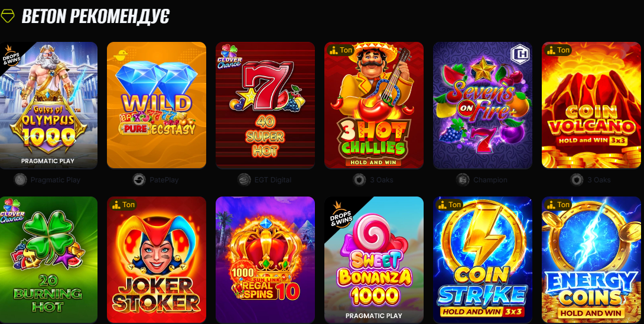Open the 20 Burning Hot slot
This screenshot has height=324, width=644.
tap(48, 260)
